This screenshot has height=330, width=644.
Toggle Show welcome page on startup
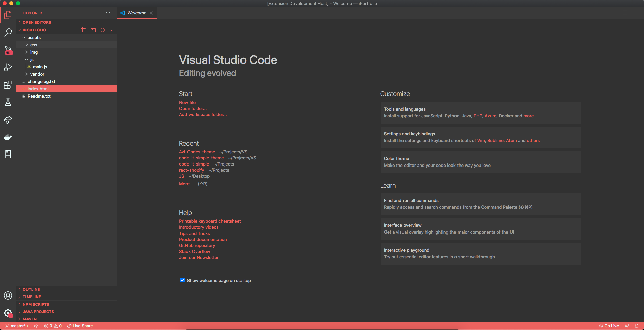click(x=182, y=280)
